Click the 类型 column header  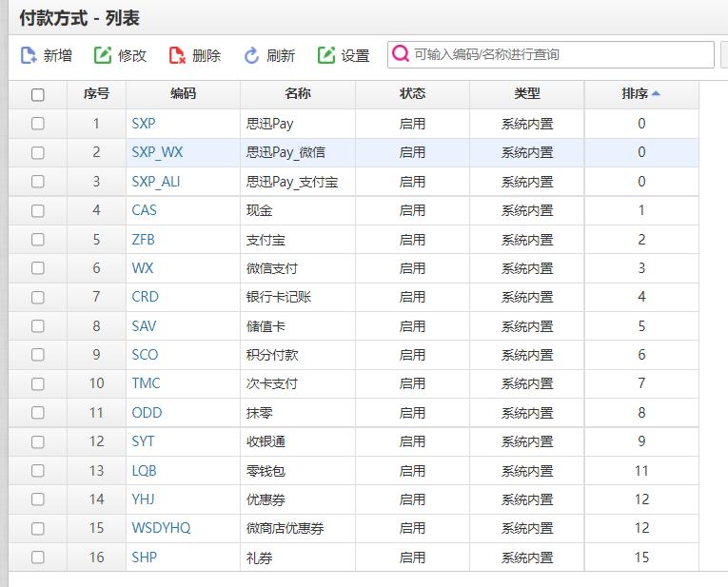526,93
